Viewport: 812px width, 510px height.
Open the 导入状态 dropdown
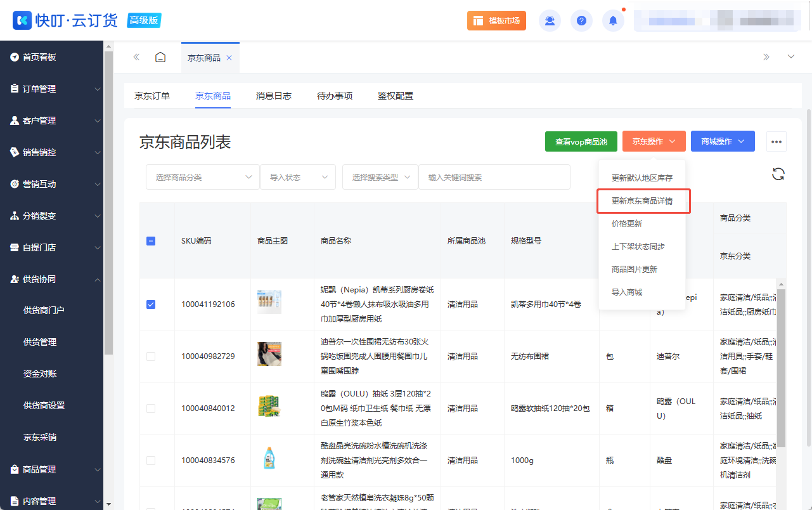tap(298, 177)
